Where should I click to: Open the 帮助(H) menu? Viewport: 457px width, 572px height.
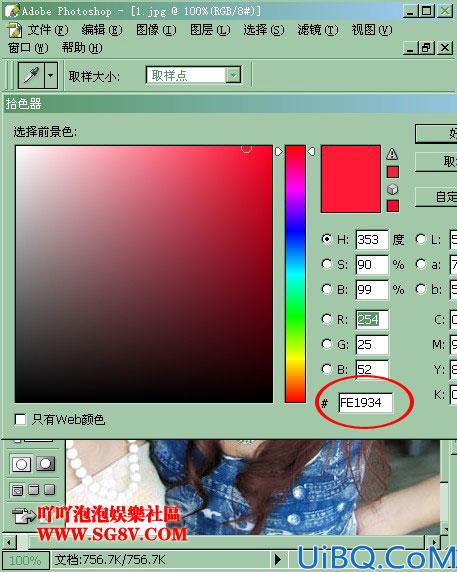[82, 48]
